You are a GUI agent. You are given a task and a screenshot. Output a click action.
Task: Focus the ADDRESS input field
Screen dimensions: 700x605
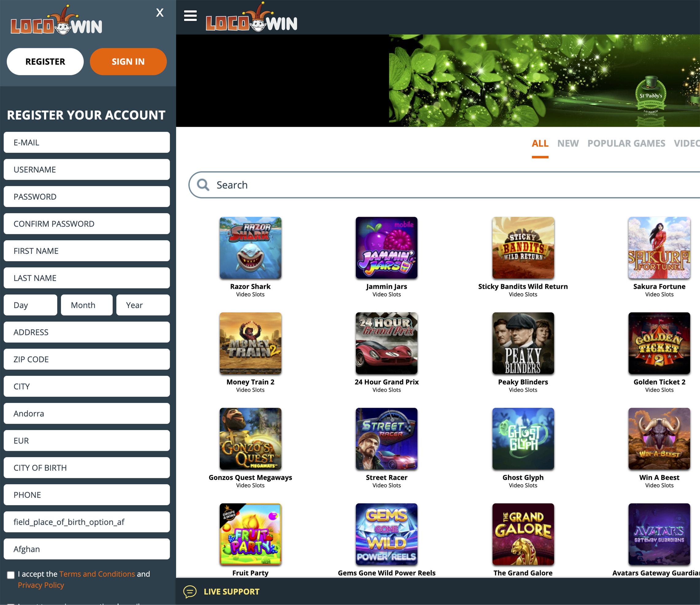click(87, 332)
